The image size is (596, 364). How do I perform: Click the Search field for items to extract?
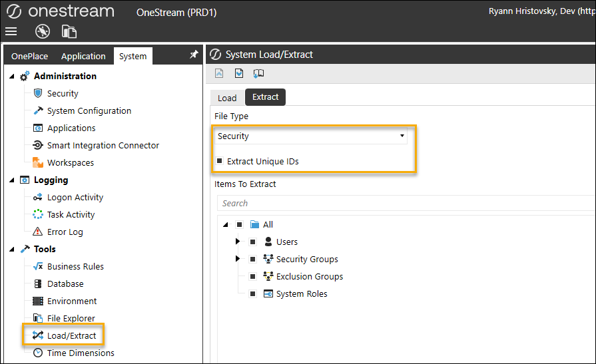400,204
